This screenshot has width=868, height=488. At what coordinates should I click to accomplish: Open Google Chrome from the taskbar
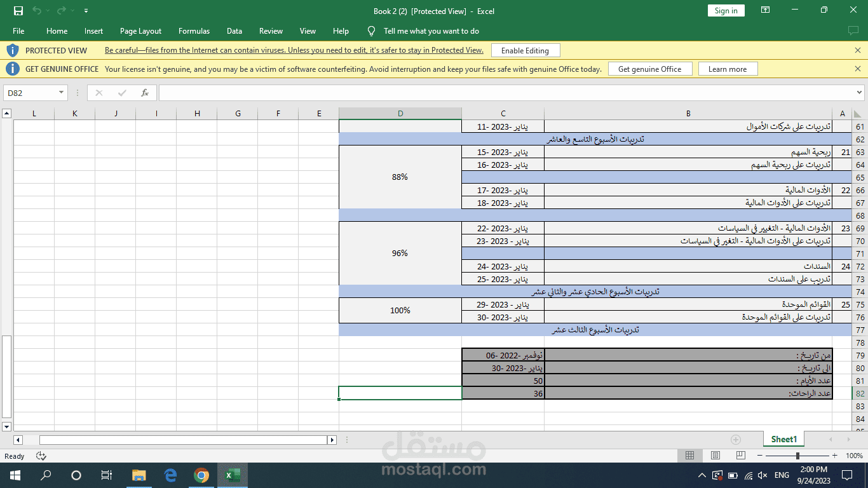point(201,475)
